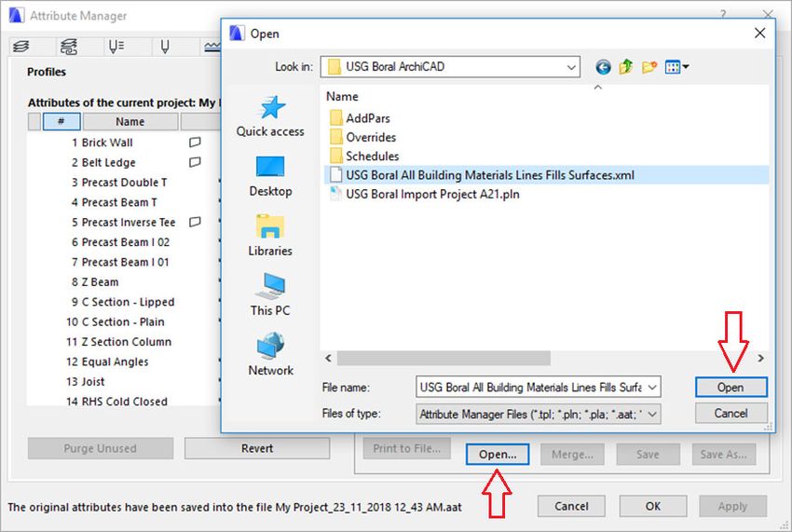Select the Precast Beam I 01 profile

click(125, 262)
